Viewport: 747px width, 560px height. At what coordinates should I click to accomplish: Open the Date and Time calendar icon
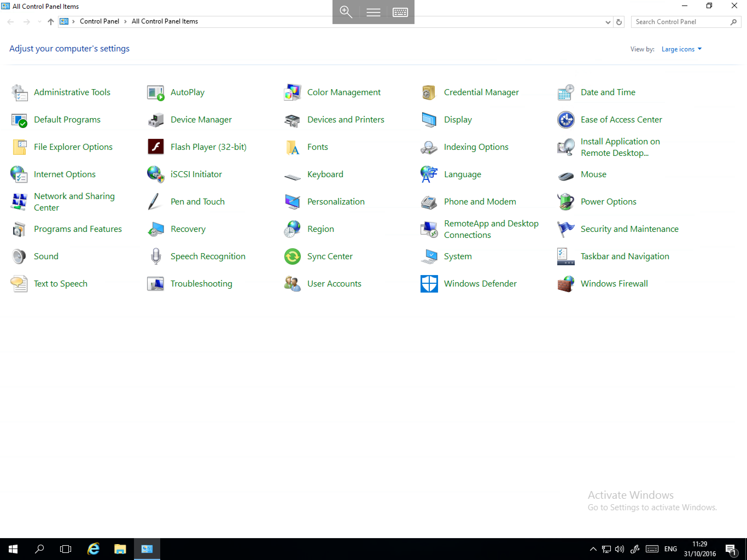click(566, 92)
